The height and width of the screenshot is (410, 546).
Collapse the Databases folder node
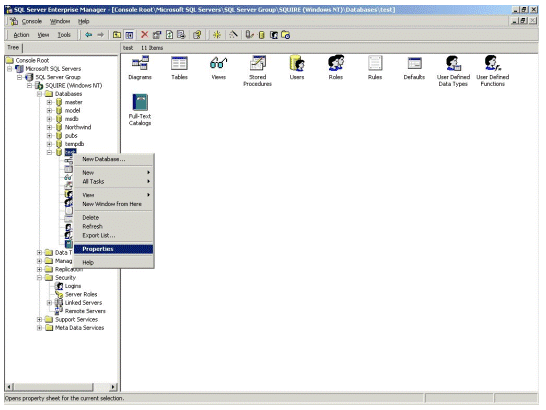point(39,94)
